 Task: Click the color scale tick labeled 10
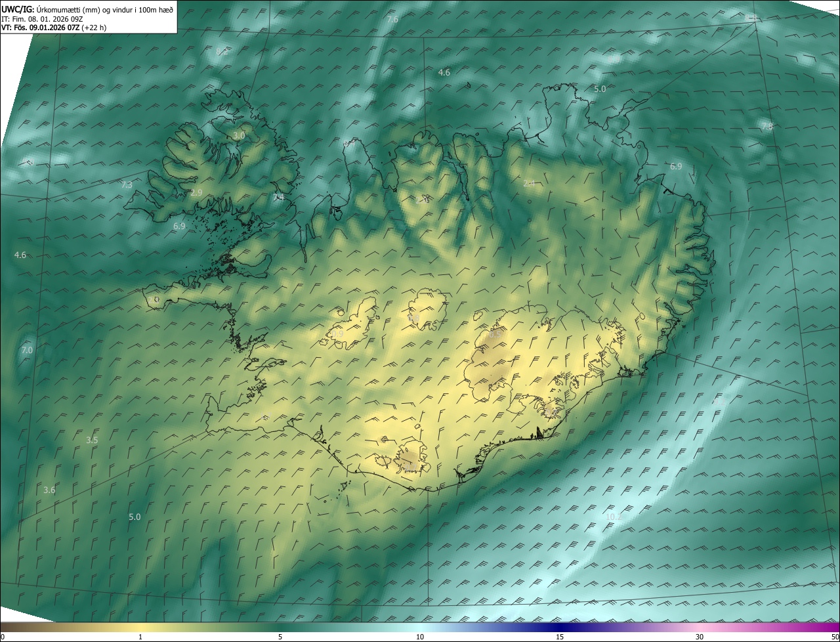point(420,637)
